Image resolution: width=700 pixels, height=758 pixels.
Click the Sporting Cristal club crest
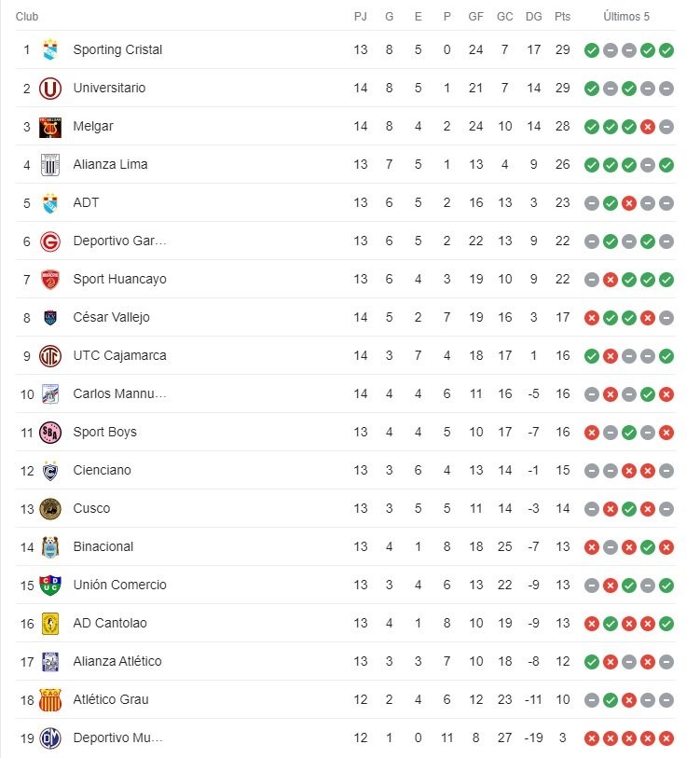tap(50, 49)
